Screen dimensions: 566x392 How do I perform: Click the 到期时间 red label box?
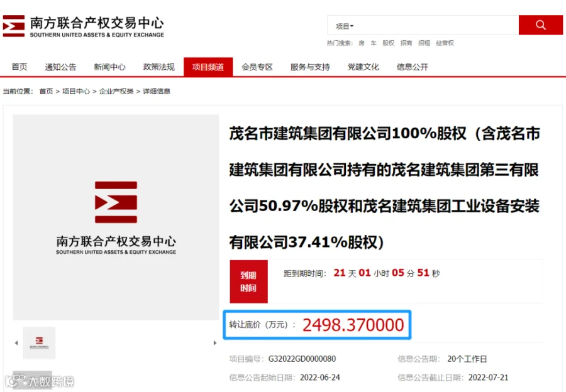pos(248,281)
